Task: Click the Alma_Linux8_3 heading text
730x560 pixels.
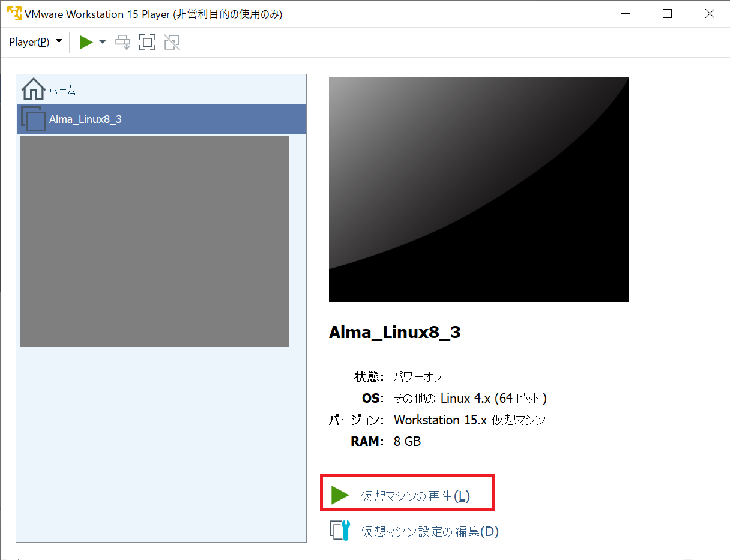Action: click(x=394, y=333)
